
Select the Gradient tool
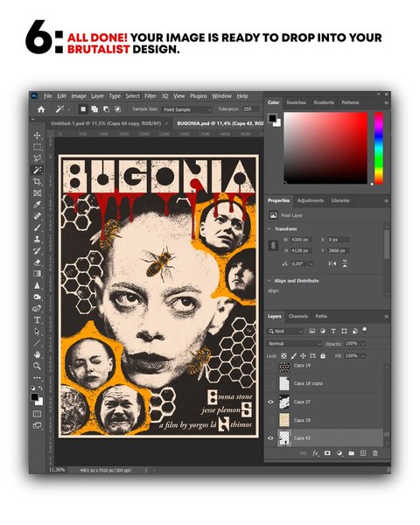(37, 274)
